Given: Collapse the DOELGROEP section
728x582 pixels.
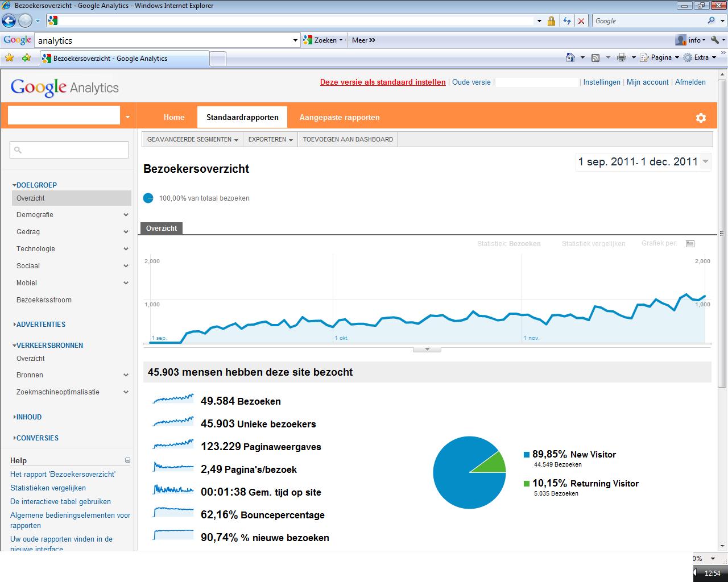Looking at the screenshot, I should (x=35, y=185).
